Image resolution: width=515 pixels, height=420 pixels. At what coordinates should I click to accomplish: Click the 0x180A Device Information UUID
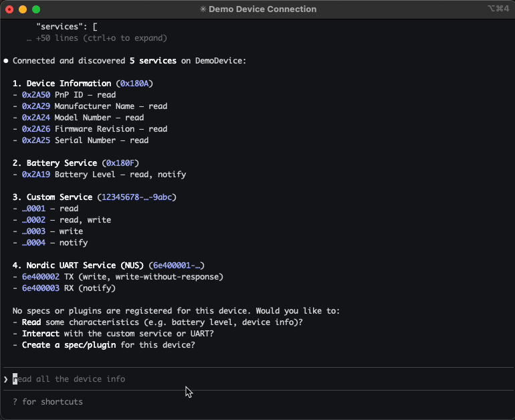134,84
